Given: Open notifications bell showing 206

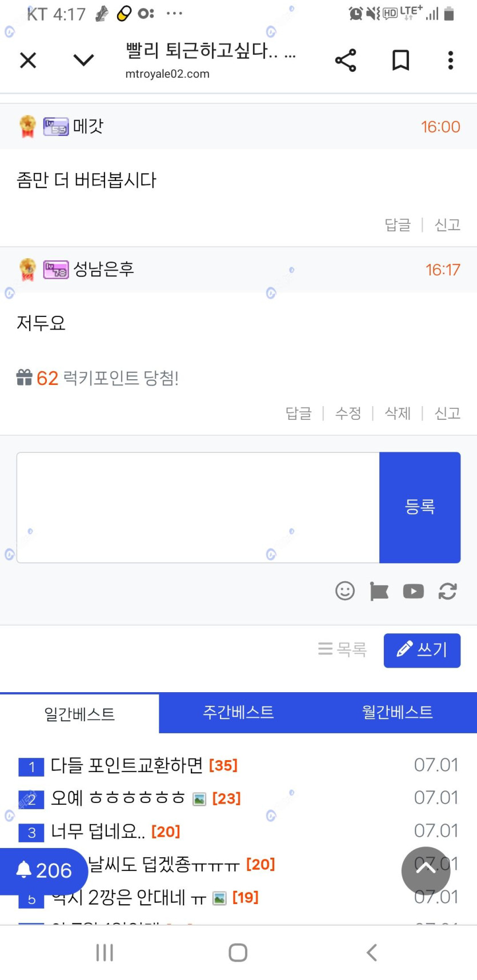Looking at the screenshot, I should [x=43, y=870].
